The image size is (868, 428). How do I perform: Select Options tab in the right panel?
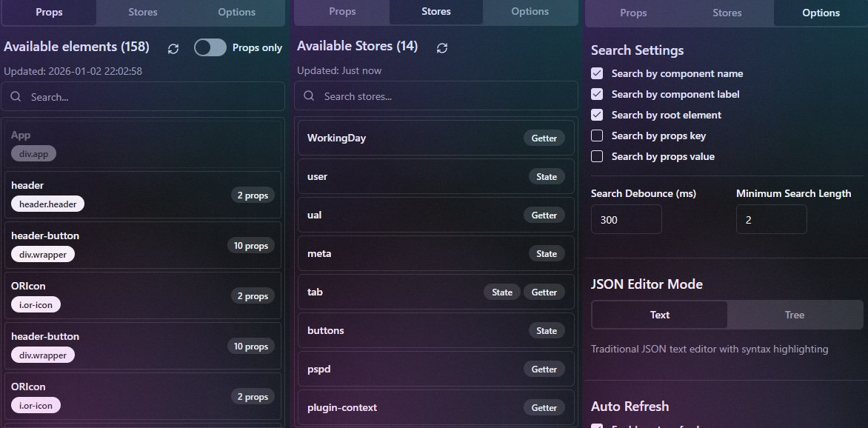point(821,13)
